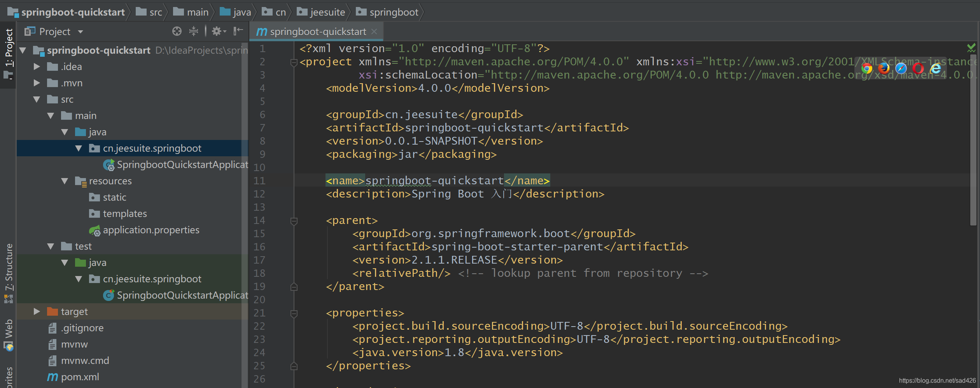The width and height of the screenshot is (980, 388).
Task: Click the main SpringbootQuickstartApplication class icon
Action: pyautogui.click(x=109, y=165)
